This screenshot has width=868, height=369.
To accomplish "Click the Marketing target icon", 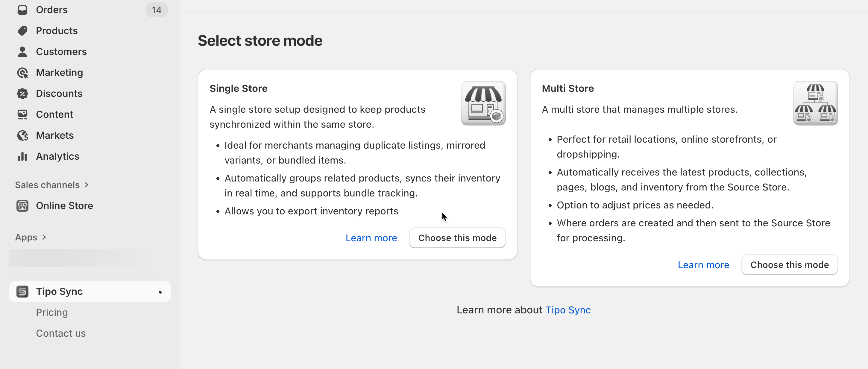I will [22, 73].
